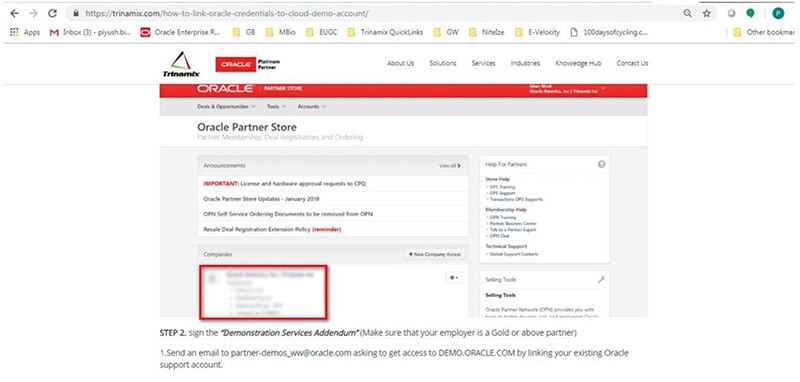The width and height of the screenshot is (800, 382).
Task: Open the Gmail Inbox bookmark
Action: 90,32
